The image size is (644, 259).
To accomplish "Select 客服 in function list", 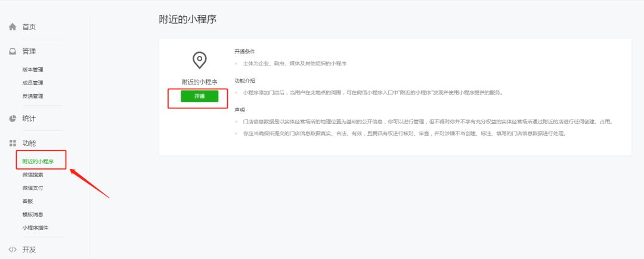I will pyautogui.click(x=27, y=201).
